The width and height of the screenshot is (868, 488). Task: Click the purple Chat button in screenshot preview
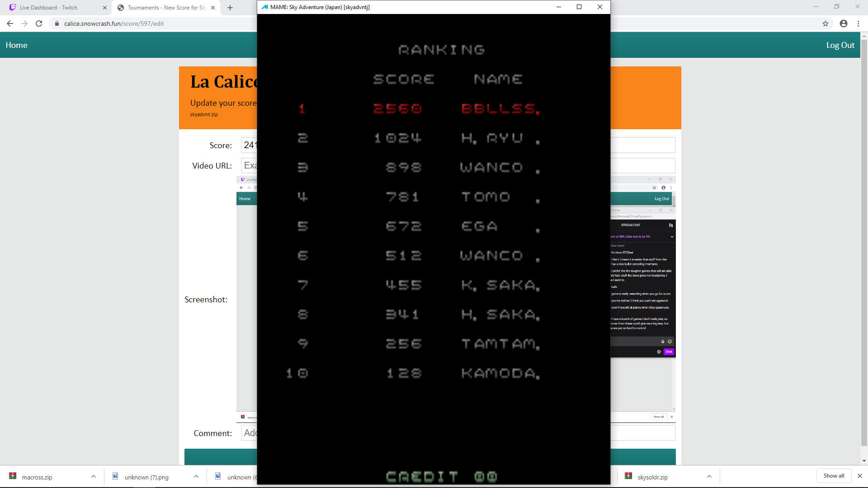669,352
